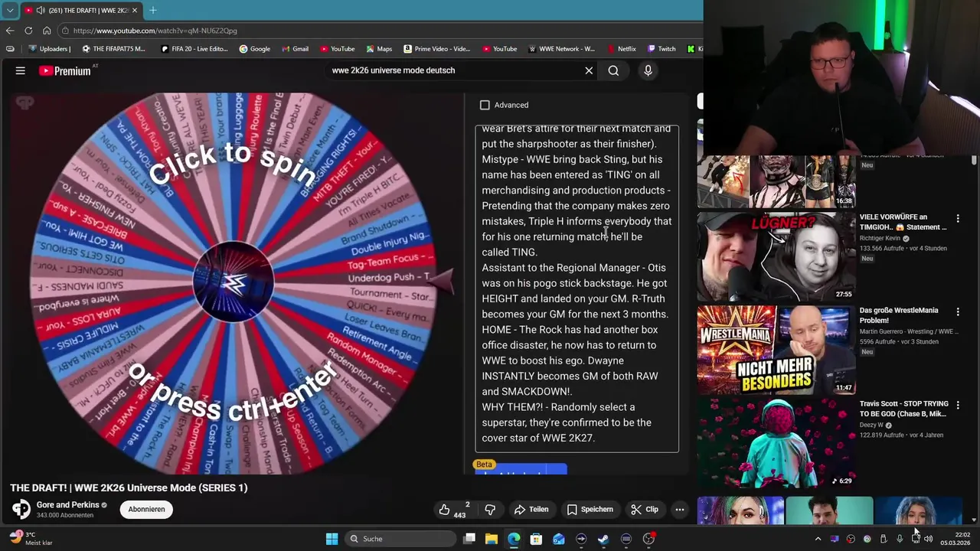Go back in the browser

(x=10, y=31)
